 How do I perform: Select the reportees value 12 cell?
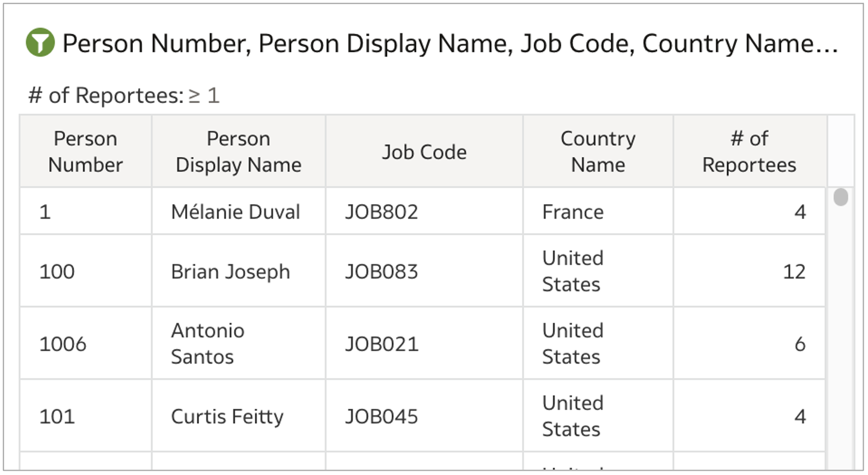click(794, 271)
